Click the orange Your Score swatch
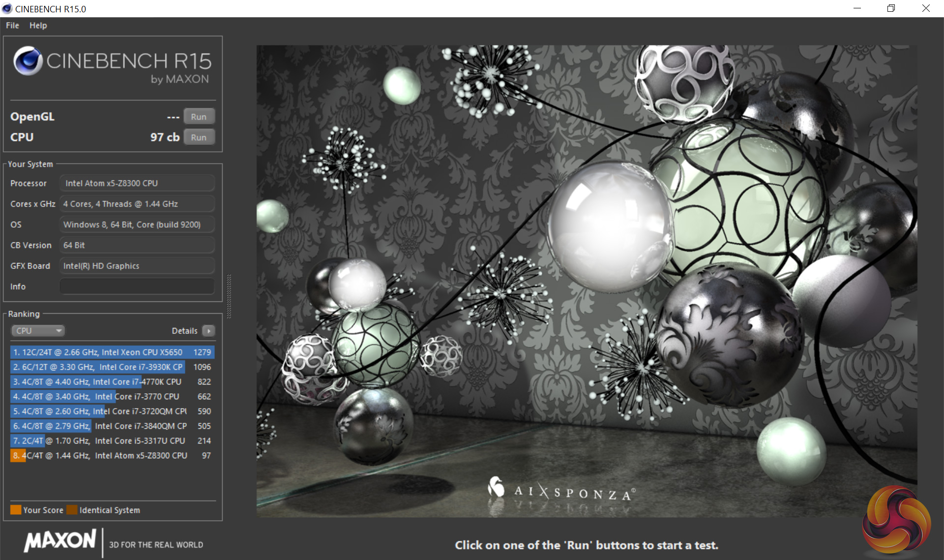 point(16,510)
